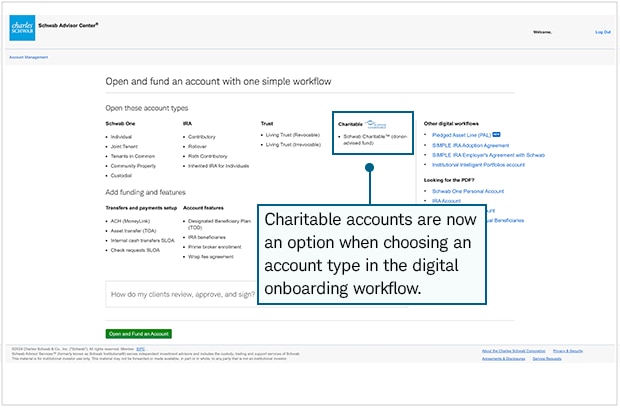Click 'Tenants in Common' account type

click(132, 156)
